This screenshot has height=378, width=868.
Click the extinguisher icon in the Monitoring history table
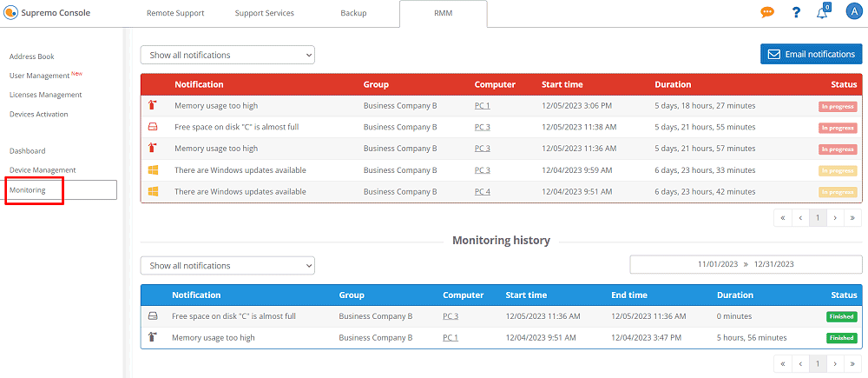coord(153,337)
